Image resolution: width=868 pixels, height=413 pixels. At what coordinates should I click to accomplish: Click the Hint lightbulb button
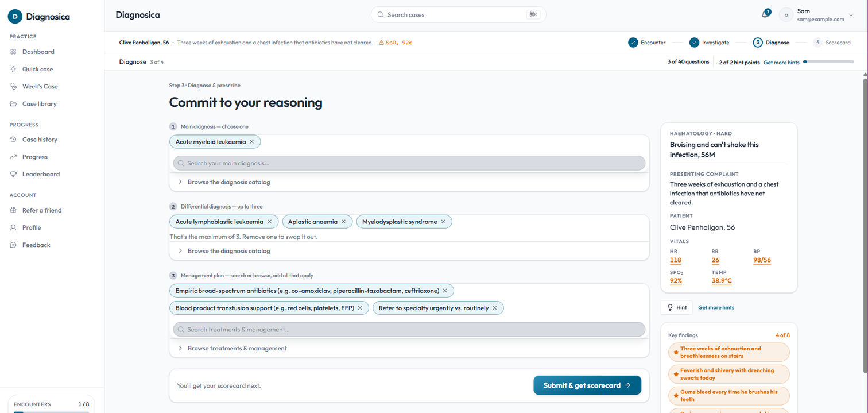click(676, 307)
